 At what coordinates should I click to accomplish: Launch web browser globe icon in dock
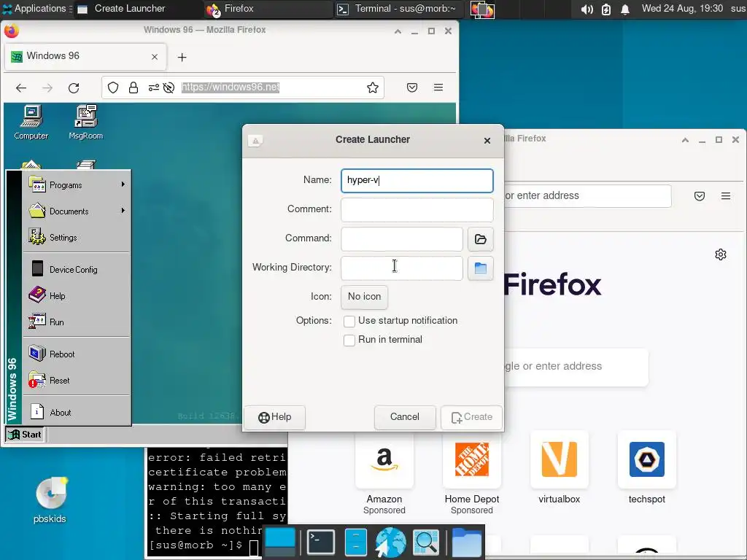click(x=390, y=542)
